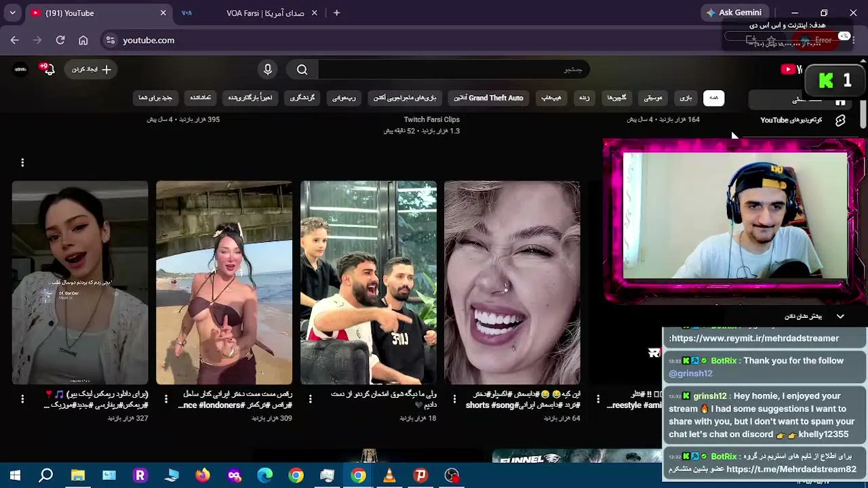This screenshot has width=868, height=488.
Task: Select the Grand Theft Auto filter chip
Action: pos(488,98)
